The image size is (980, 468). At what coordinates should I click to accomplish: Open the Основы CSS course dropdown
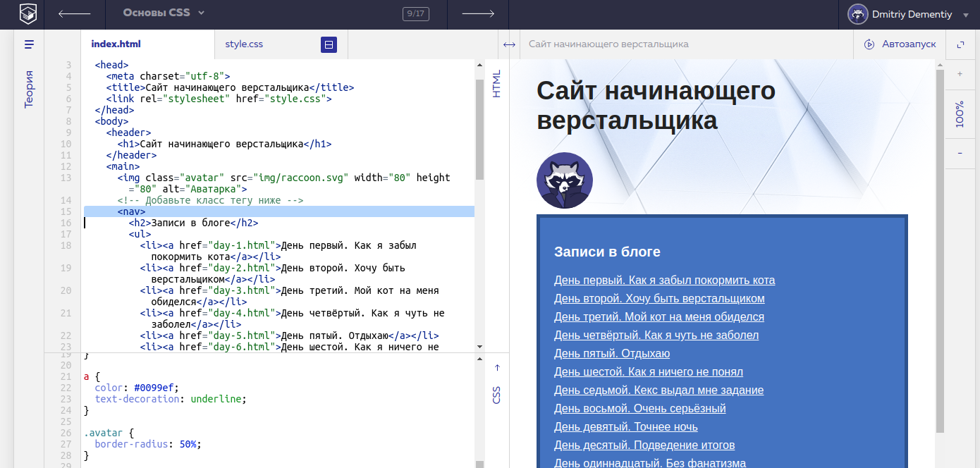(163, 13)
